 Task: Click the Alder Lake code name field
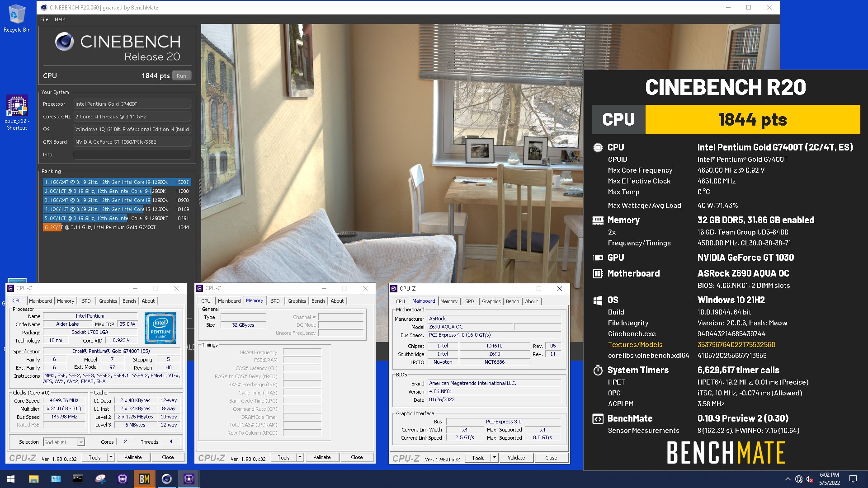pyautogui.click(x=67, y=324)
